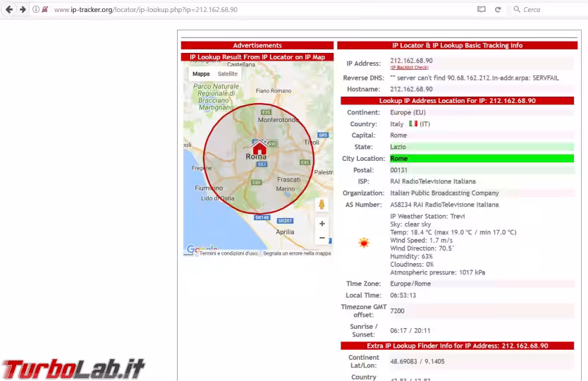Image resolution: width=588 pixels, height=381 pixels.
Task: Click sunrise/sunset value 06:17 / 20:11
Action: coord(410,331)
